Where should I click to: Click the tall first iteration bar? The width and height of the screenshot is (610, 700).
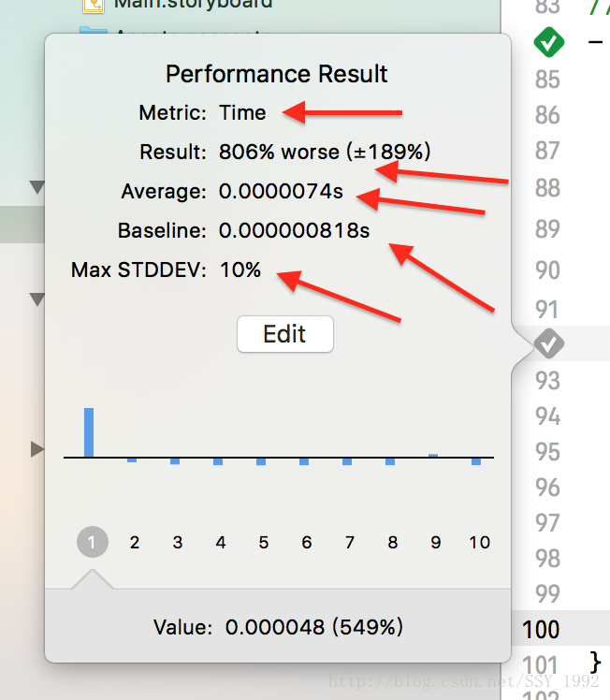pos(89,432)
